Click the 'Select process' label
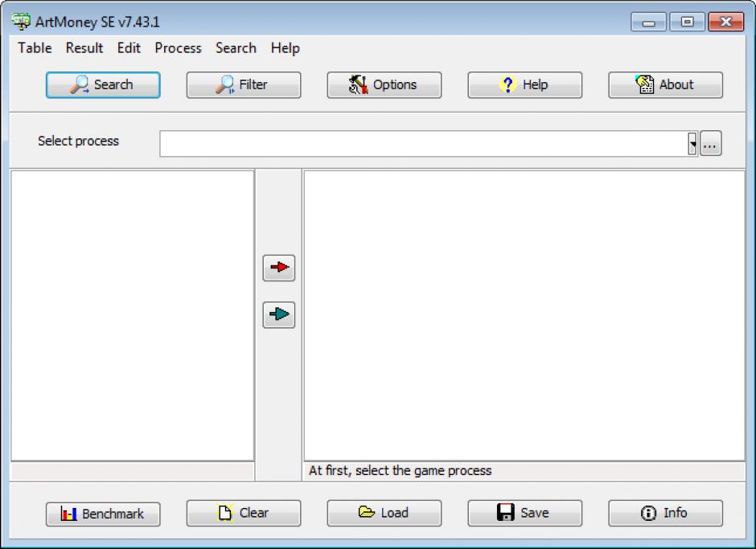The height and width of the screenshot is (549, 756). (78, 141)
